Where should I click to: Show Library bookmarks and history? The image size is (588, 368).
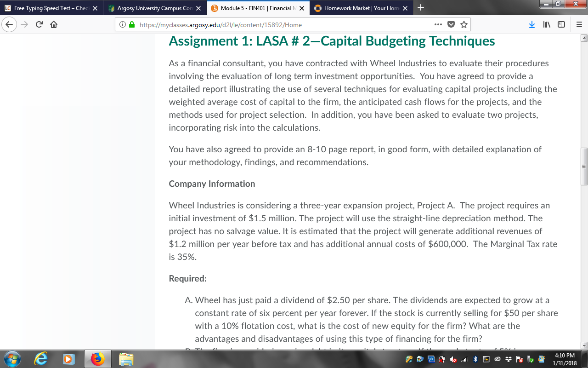coord(547,25)
